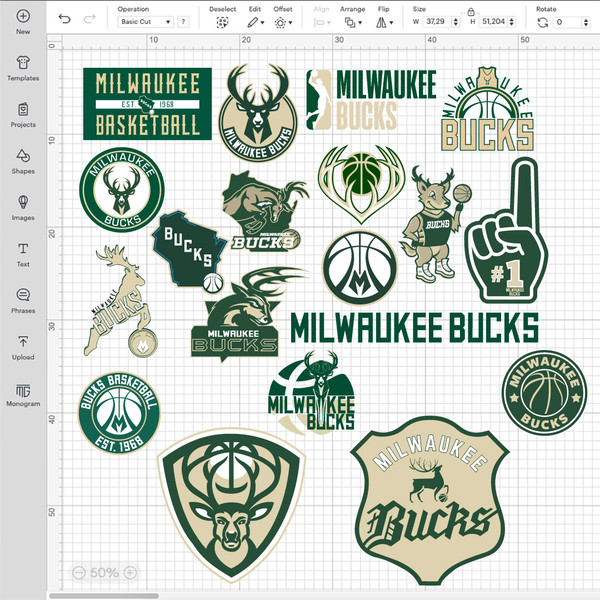Viewport: 600px width, 600px height.
Task: Select the tan shield Bucks script logo
Action: pyautogui.click(x=429, y=501)
